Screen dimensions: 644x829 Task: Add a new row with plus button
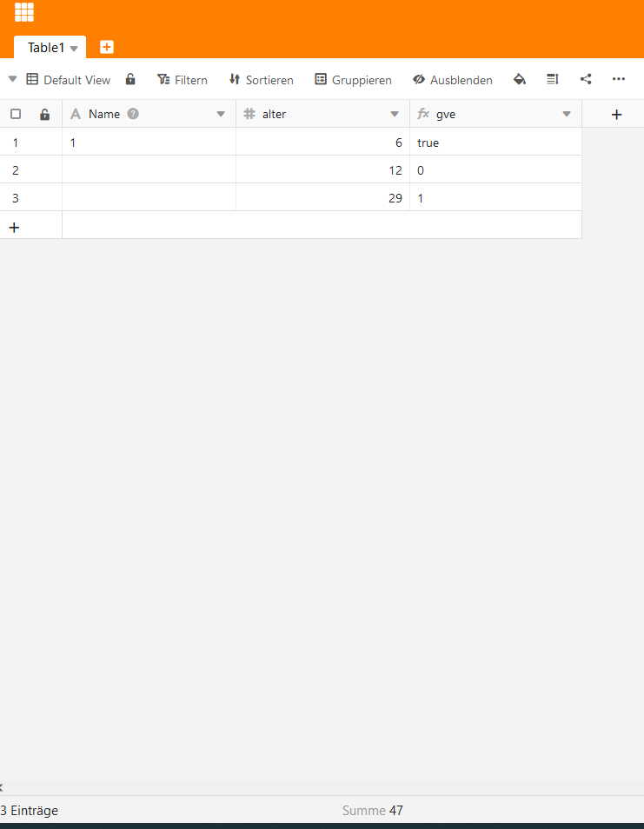[14, 227]
